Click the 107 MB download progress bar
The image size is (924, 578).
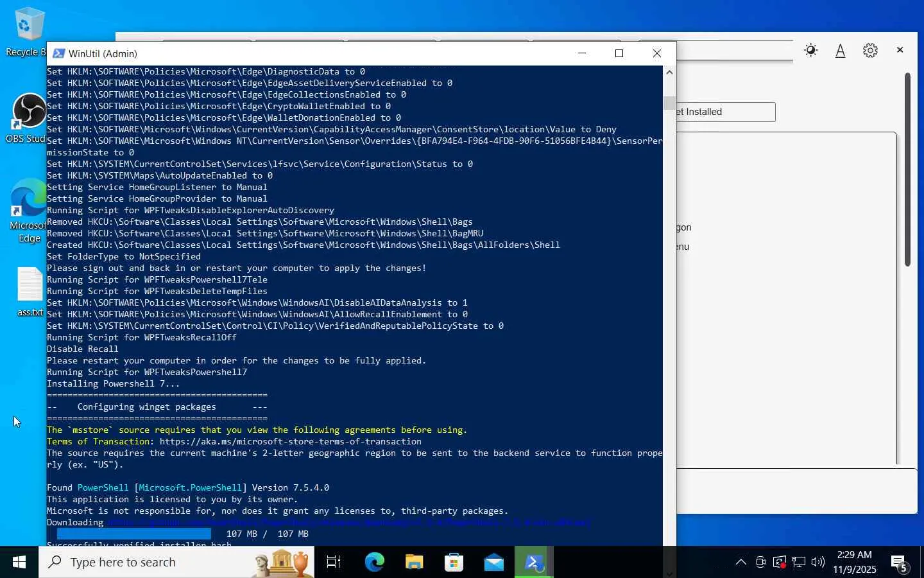pyautogui.click(x=133, y=534)
